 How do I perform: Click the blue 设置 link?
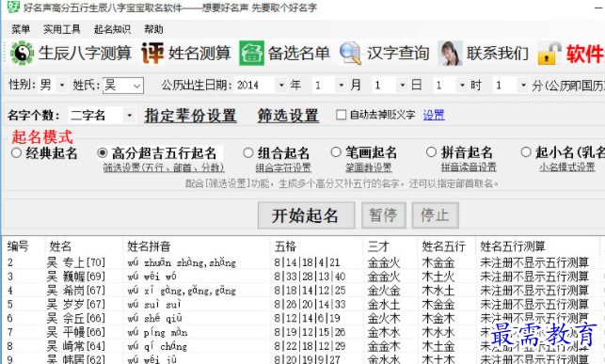434,115
